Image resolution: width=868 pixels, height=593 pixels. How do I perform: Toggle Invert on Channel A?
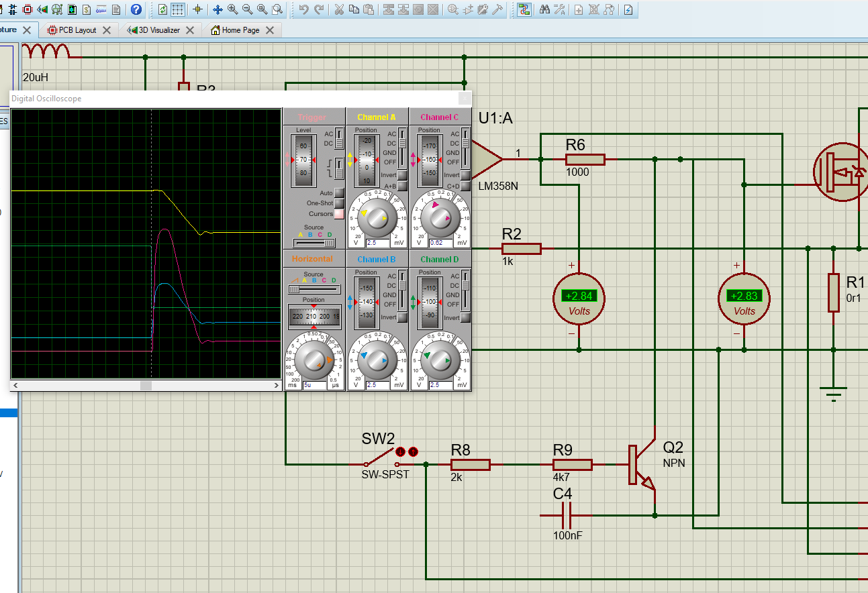(x=403, y=175)
